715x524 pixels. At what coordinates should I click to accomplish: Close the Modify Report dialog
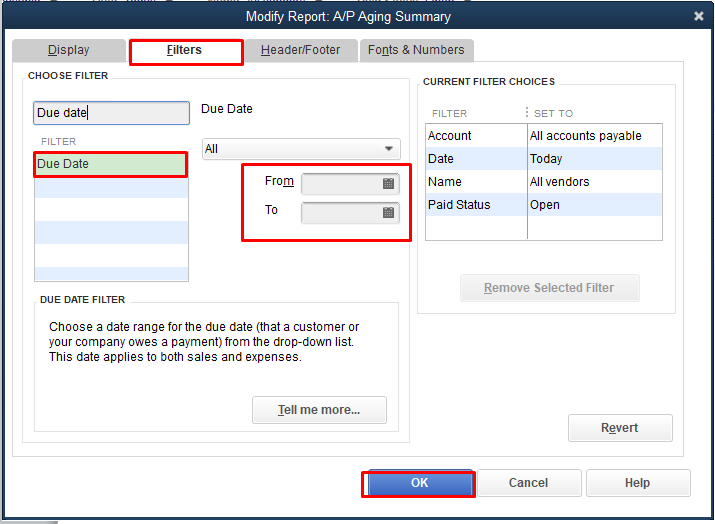point(698,16)
